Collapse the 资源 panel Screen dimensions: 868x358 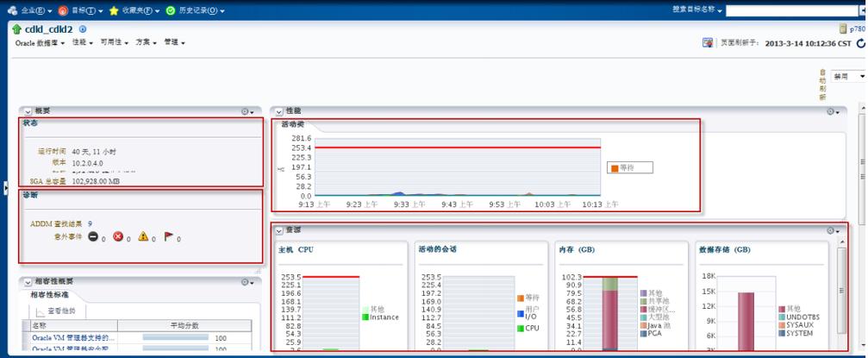tap(279, 230)
